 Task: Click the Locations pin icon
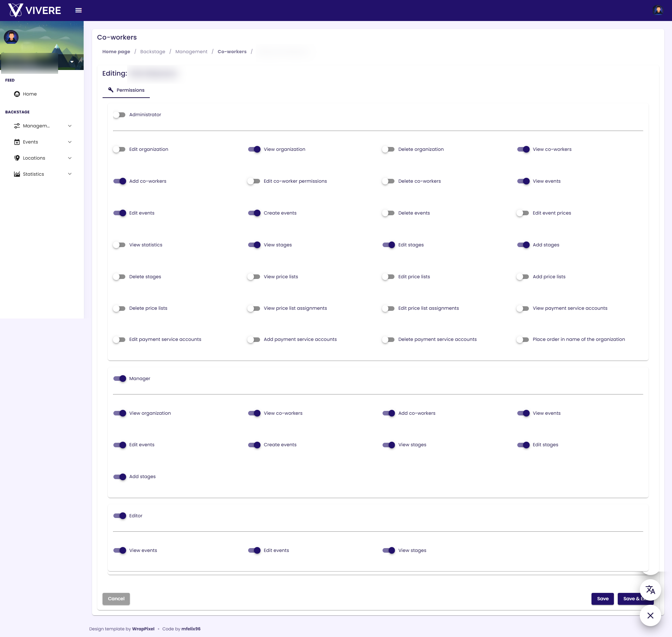[17, 158]
